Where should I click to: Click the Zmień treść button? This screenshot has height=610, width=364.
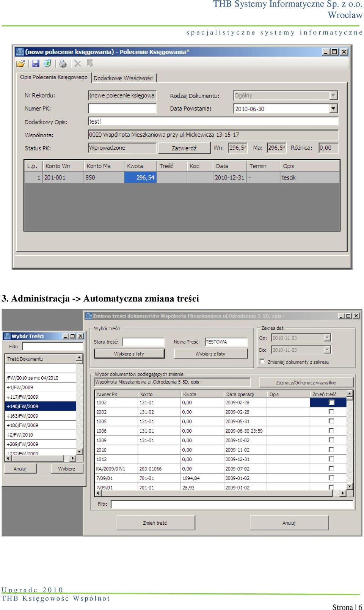click(x=155, y=523)
